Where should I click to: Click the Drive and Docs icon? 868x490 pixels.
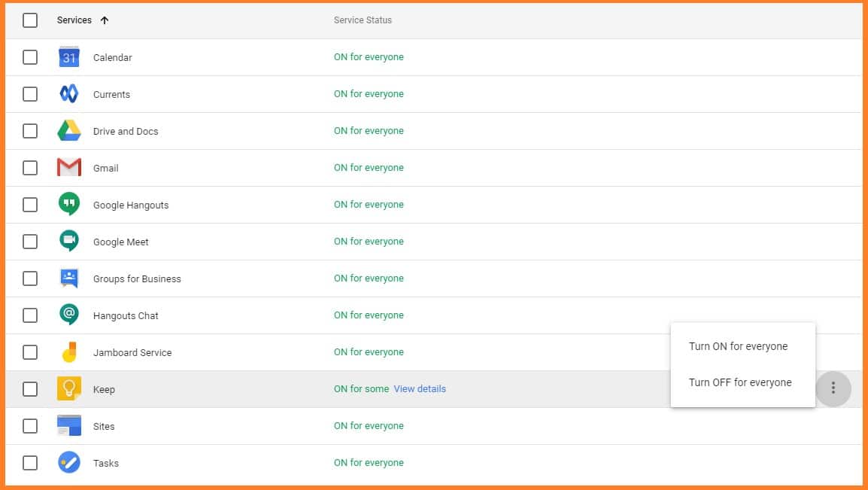coord(69,131)
